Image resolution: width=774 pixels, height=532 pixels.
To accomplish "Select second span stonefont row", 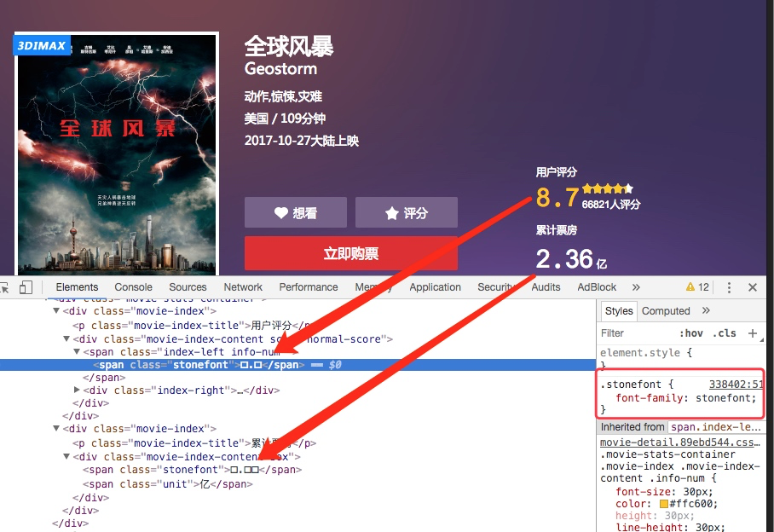I will coord(192,469).
